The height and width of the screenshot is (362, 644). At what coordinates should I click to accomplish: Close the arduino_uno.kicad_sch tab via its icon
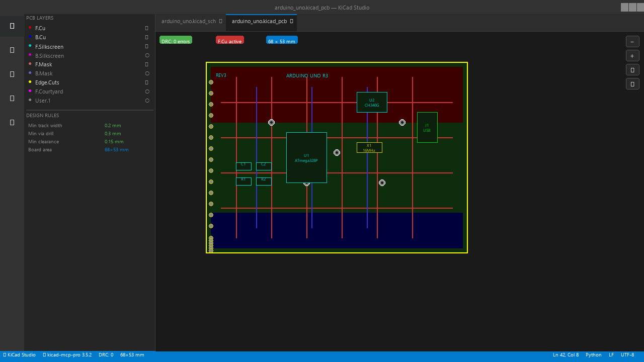point(220,22)
